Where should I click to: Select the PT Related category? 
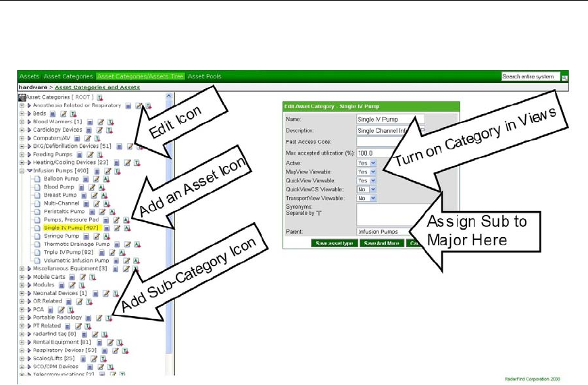coord(47,326)
